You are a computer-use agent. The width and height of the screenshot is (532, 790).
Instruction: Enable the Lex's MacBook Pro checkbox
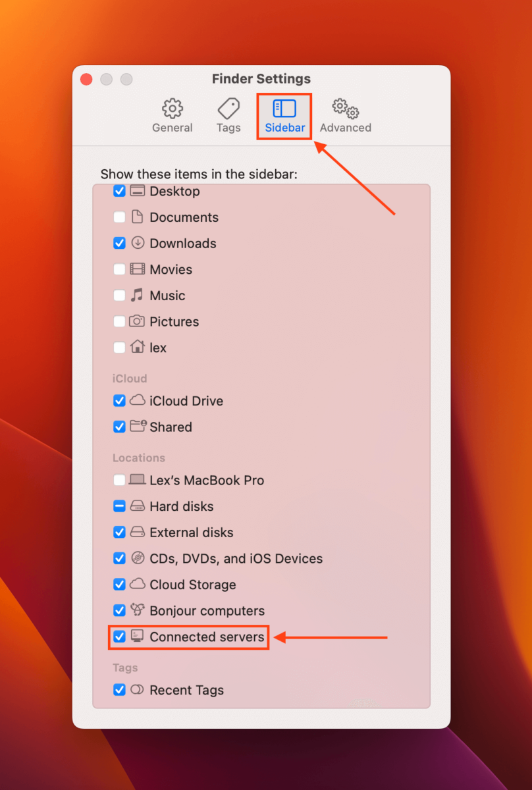click(119, 480)
